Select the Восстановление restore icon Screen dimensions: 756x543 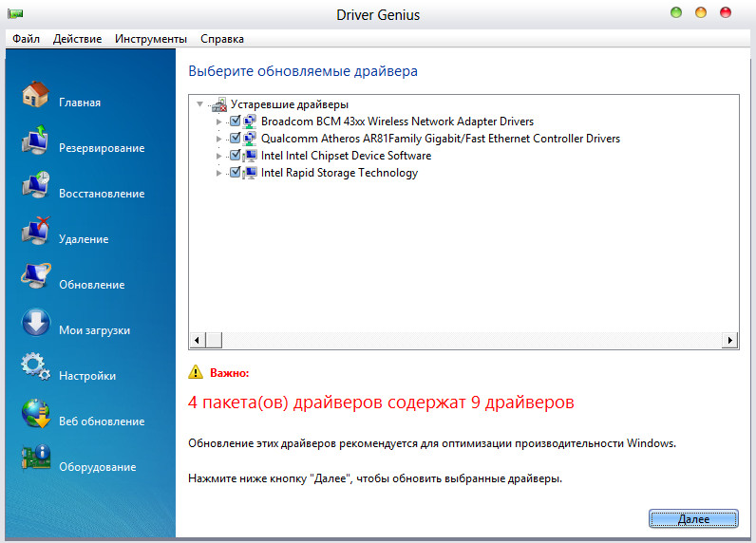pos(35,187)
